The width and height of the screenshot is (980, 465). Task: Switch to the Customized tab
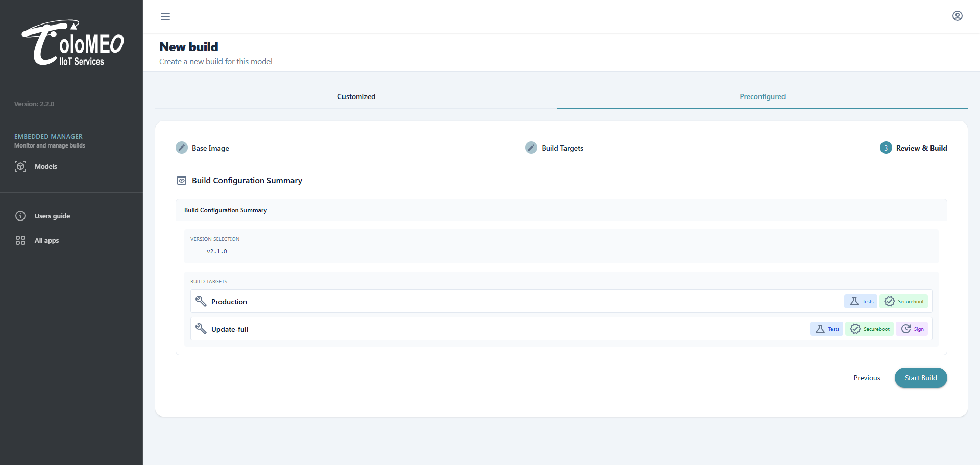coord(356,96)
